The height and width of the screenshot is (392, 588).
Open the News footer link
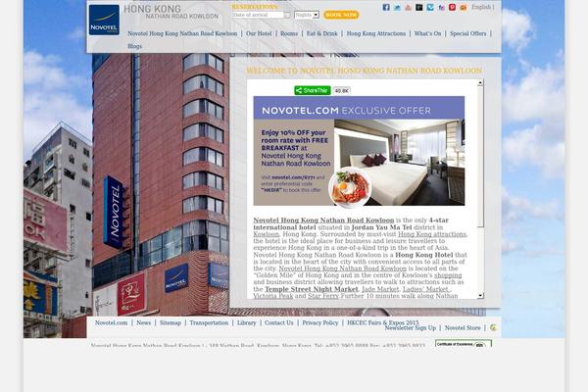[144, 322]
